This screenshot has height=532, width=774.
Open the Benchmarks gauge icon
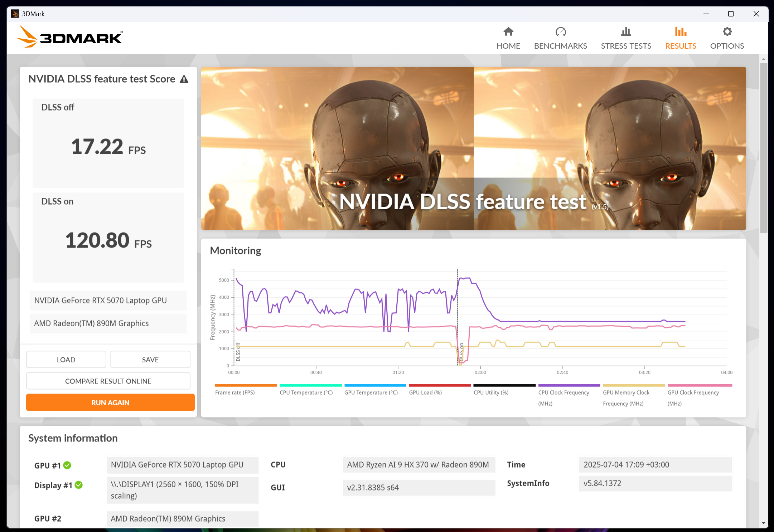[560, 32]
